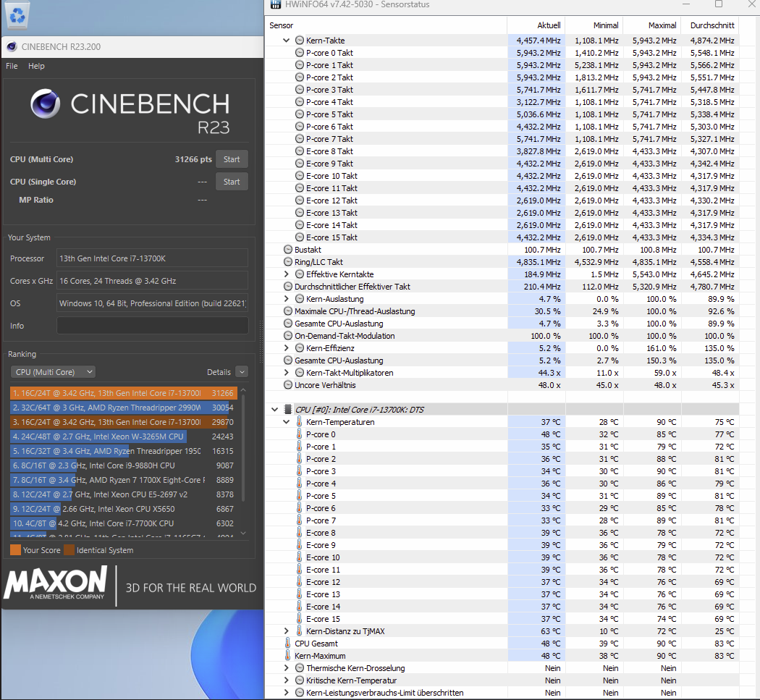Select ranking entry 1 with score 31266

click(124, 393)
